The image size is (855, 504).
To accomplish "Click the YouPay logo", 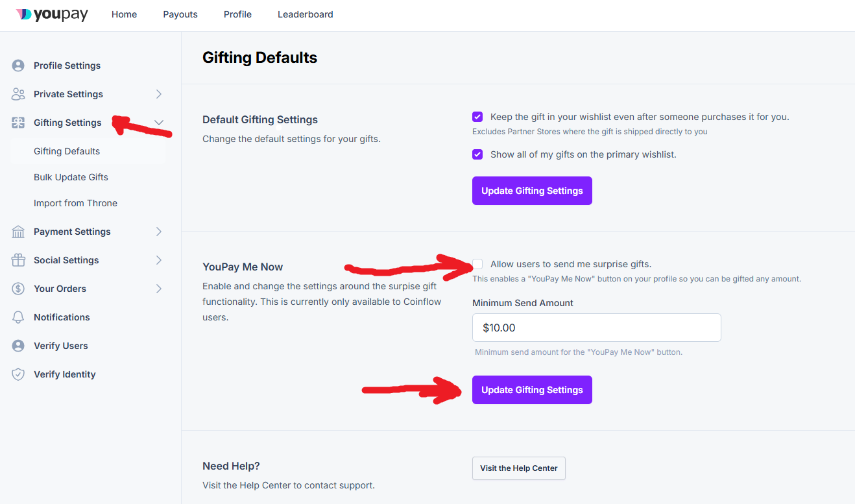I will (52, 14).
